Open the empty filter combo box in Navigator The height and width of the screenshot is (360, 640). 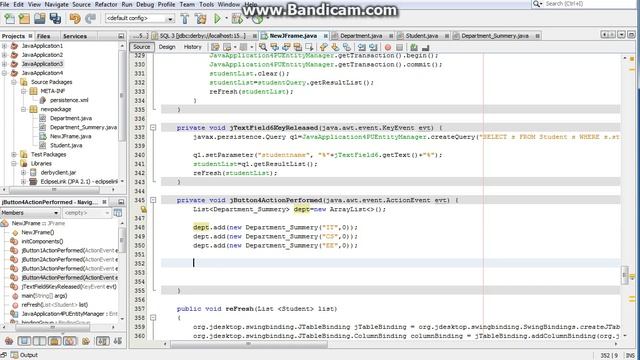tap(87, 213)
